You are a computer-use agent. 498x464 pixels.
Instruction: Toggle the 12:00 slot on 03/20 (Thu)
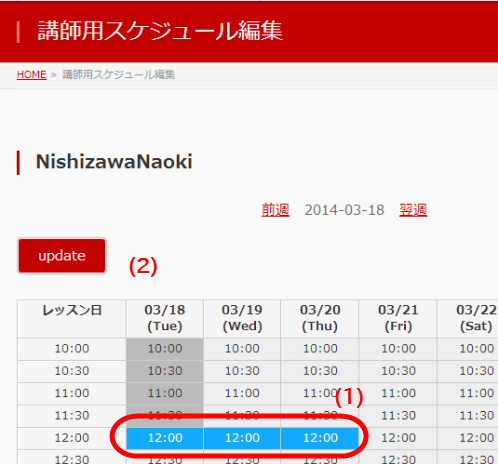click(320, 438)
